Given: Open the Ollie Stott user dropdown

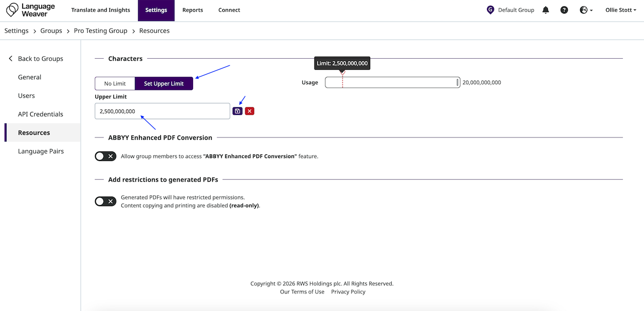Looking at the screenshot, I should [x=620, y=10].
